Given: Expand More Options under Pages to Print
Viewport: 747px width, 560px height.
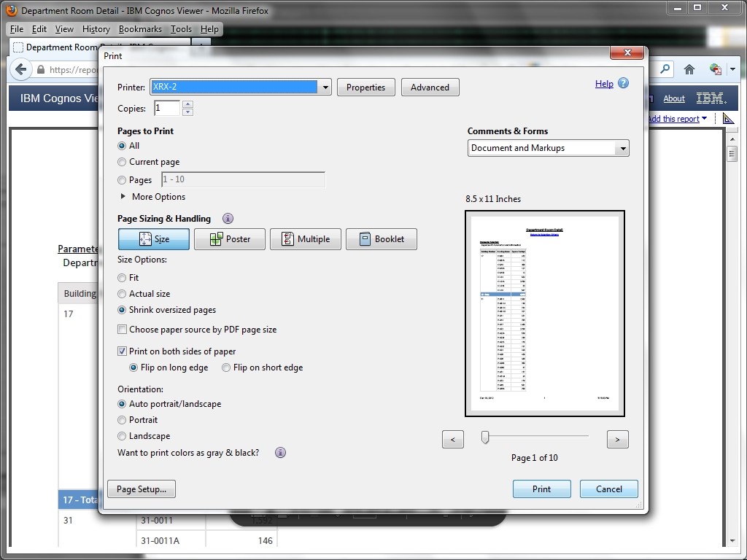Looking at the screenshot, I should [x=123, y=197].
